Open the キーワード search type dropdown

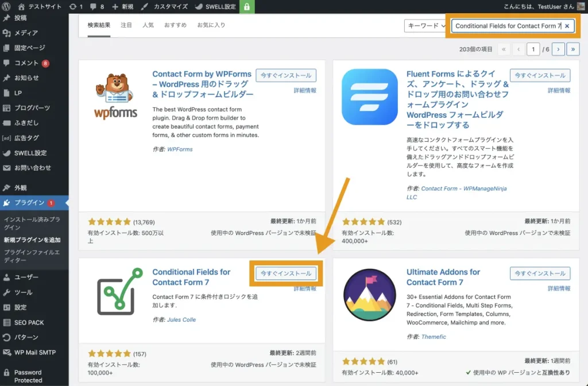tap(425, 26)
